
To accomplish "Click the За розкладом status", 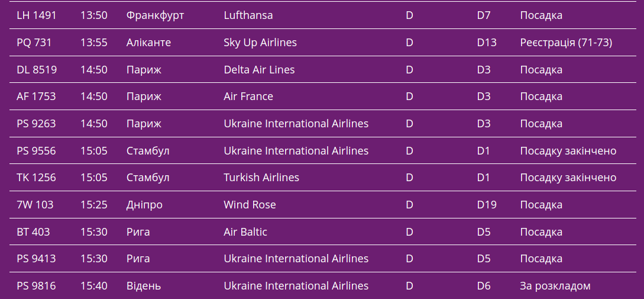I will [x=555, y=286].
